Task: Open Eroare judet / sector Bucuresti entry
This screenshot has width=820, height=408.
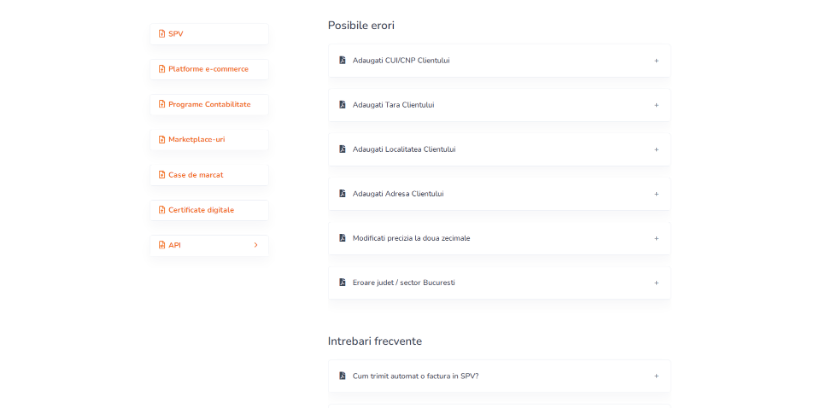Action: tap(499, 283)
